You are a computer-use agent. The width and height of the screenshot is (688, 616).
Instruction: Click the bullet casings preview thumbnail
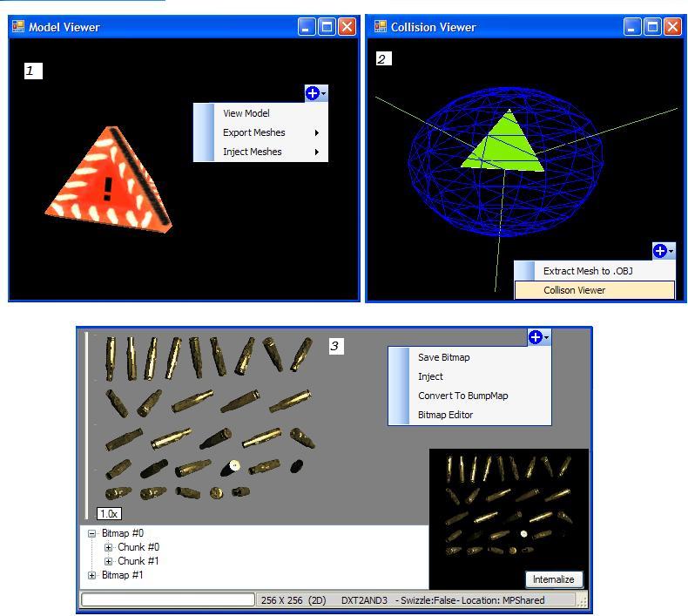coord(508,508)
